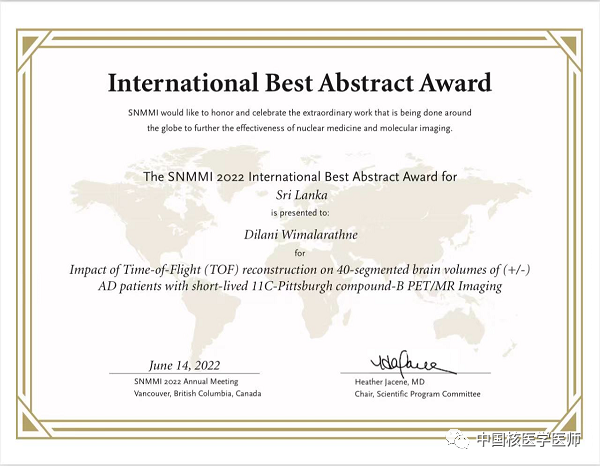Click the 'International Best Abstract Award' heading
This screenshot has height=466, width=600.
(300, 83)
